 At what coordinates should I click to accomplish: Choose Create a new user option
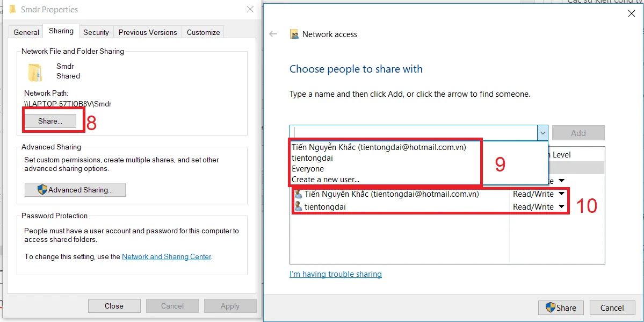[325, 180]
